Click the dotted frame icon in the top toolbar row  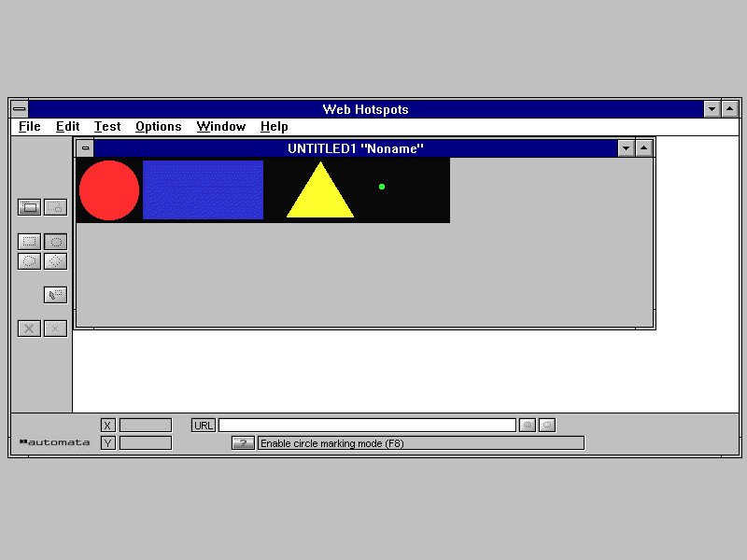pos(55,207)
